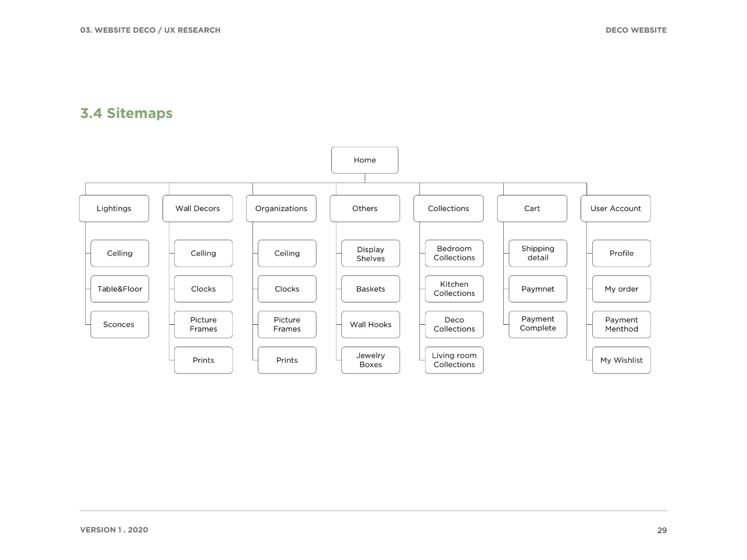Click the Kitchen Collections box
The height and width of the screenshot is (560, 747).
[454, 289]
